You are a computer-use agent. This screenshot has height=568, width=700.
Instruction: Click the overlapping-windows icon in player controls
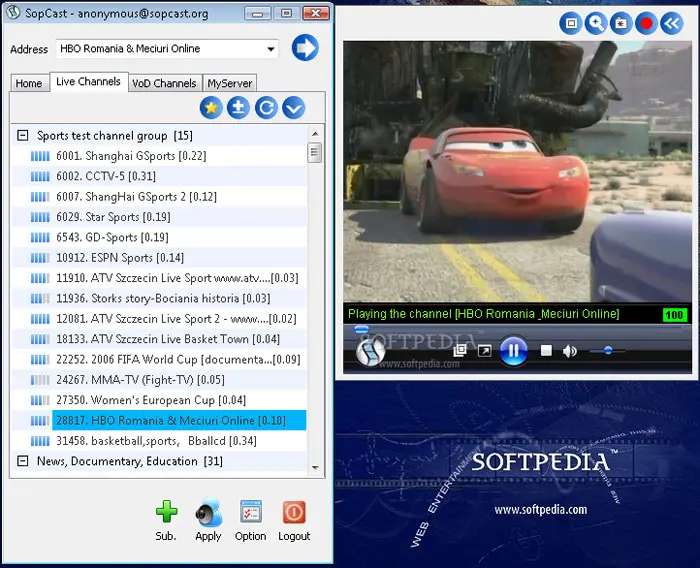click(x=460, y=351)
